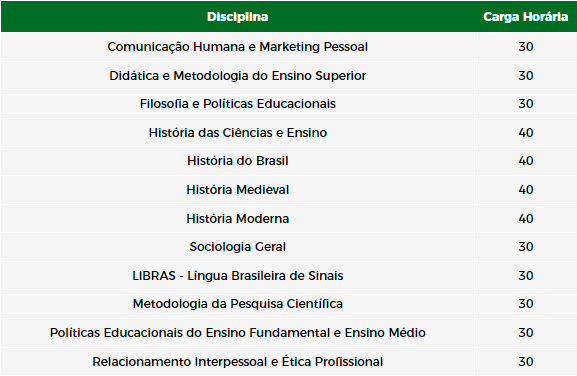The height and width of the screenshot is (376, 577).
Task: Select Didática e Metodologia do Ensino Superior
Action: (x=237, y=76)
